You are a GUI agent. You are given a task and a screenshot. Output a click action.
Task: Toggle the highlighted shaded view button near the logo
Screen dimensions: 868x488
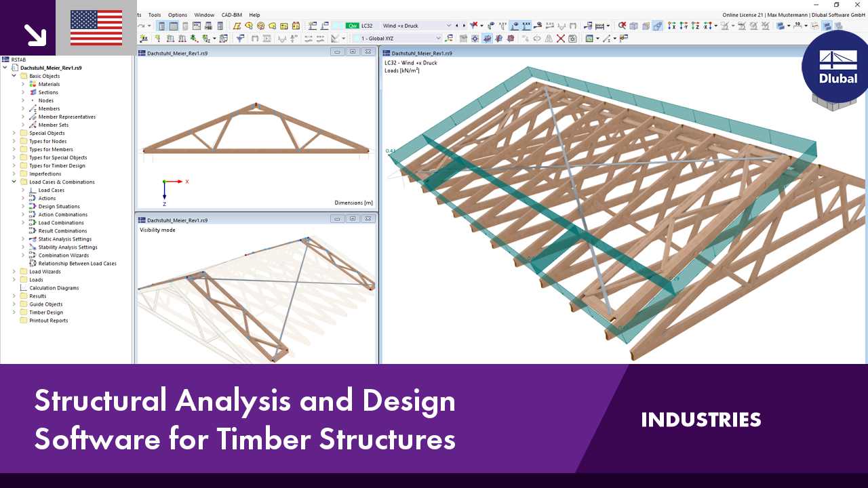(x=825, y=26)
